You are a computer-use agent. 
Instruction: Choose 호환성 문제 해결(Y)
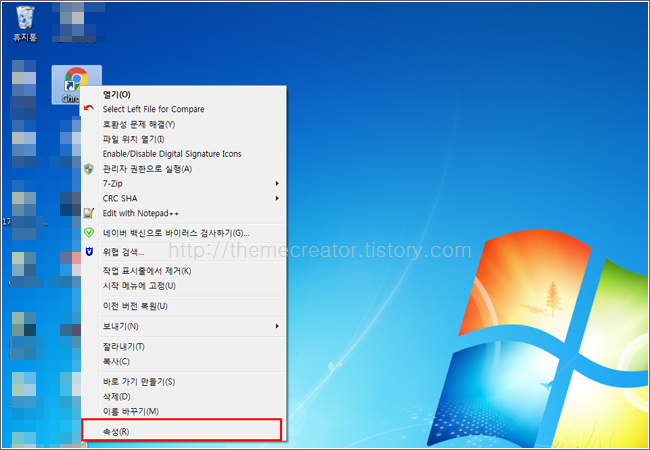(184, 124)
